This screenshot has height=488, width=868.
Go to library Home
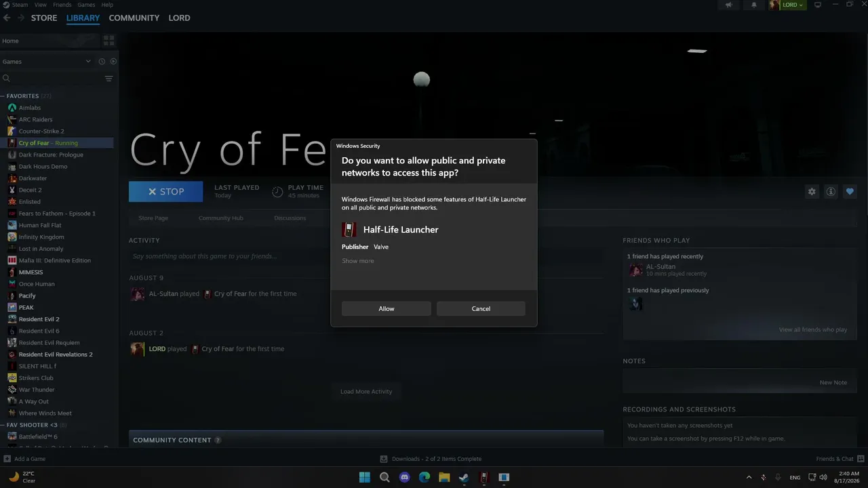click(x=49, y=41)
